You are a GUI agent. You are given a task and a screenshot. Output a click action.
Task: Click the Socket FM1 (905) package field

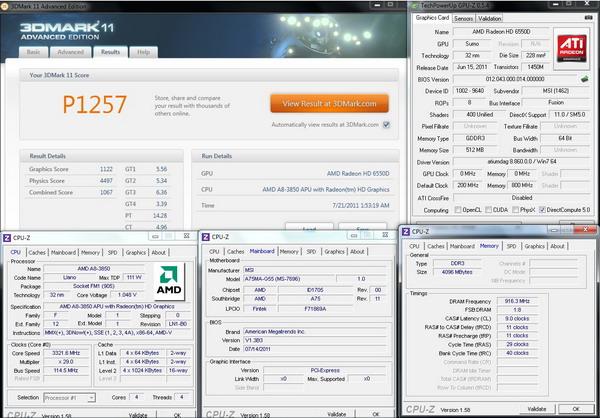pyautogui.click(x=94, y=286)
